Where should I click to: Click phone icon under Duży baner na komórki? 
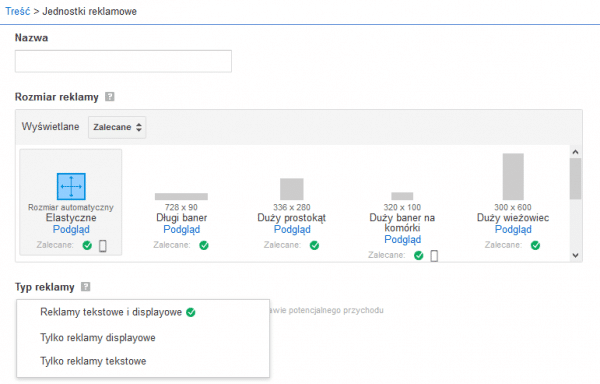(434, 256)
